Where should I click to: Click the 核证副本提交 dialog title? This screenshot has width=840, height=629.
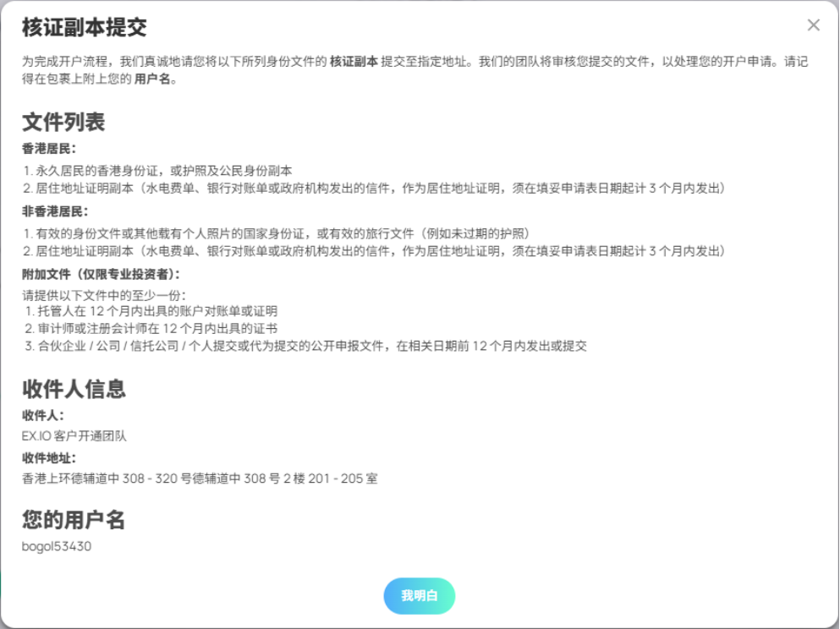point(85,27)
